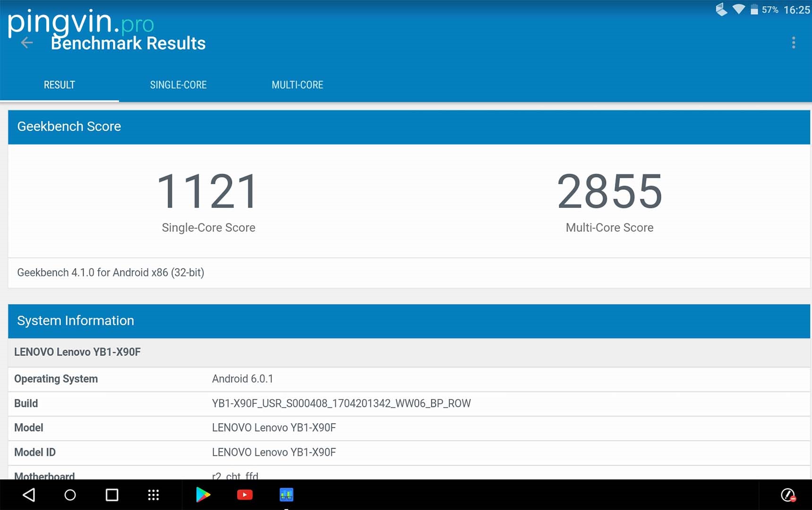Select the Build information row
This screenshot has width=812, height=510.
[x=409, y=404]
